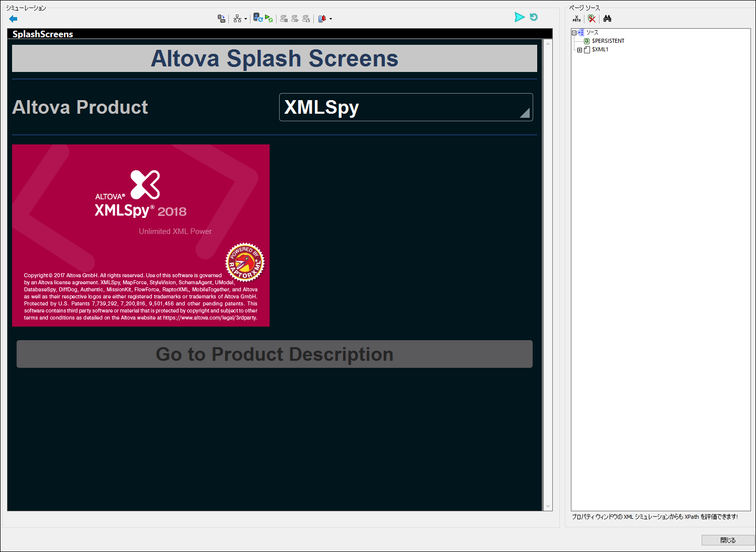The width and height of the screenshot is (756, 552).
Task: Click the XPath hint text below the tree
Action: [654, 517]
